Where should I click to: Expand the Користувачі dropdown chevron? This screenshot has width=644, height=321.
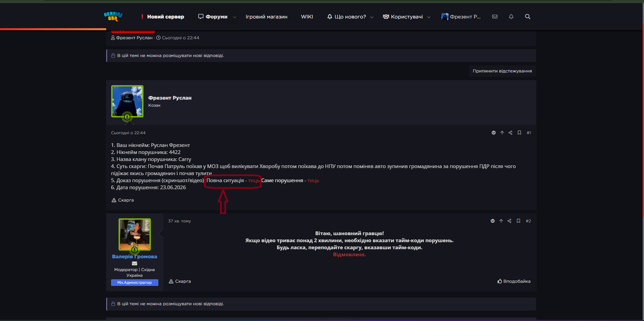click(429, 17)
